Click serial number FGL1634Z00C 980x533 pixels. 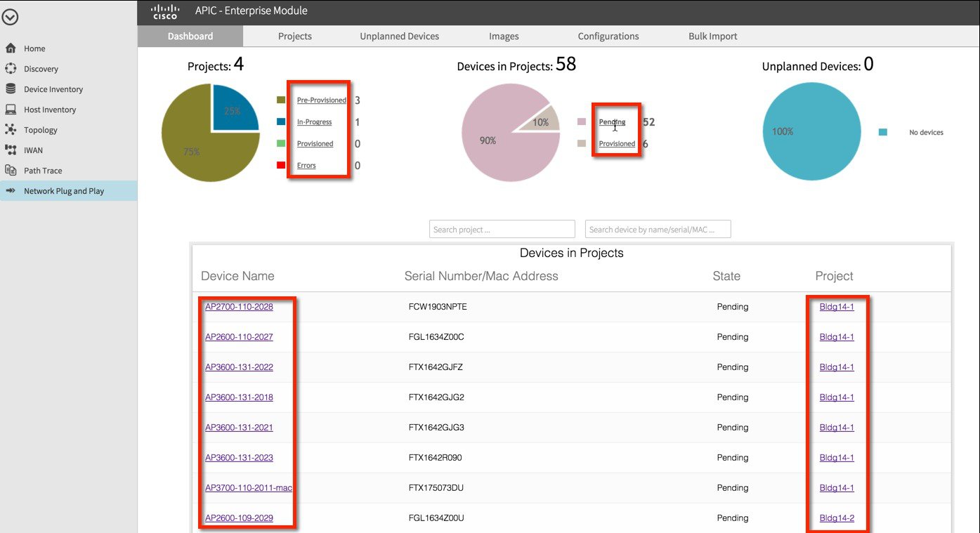(x=436, y=337)
